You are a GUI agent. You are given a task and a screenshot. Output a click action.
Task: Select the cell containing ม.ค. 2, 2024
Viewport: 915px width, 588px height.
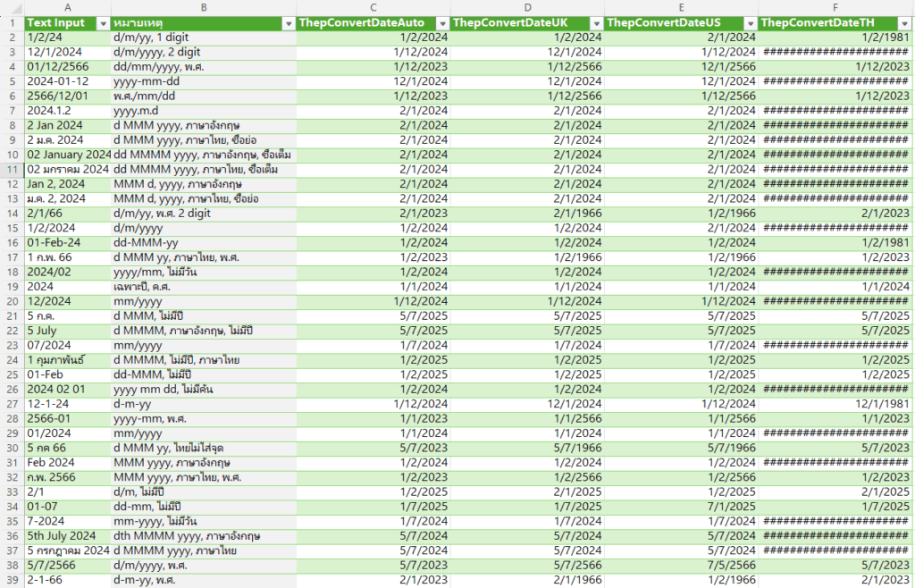point(68,199)
